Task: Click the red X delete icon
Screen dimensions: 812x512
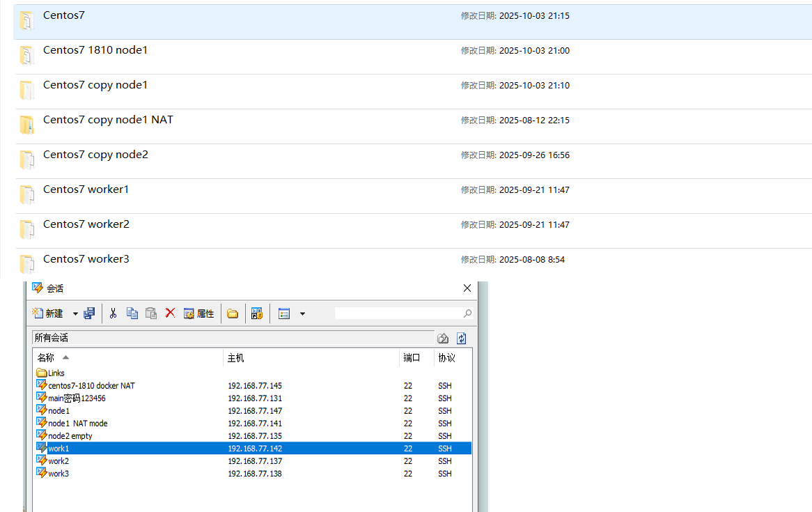Action: point(170,313)
